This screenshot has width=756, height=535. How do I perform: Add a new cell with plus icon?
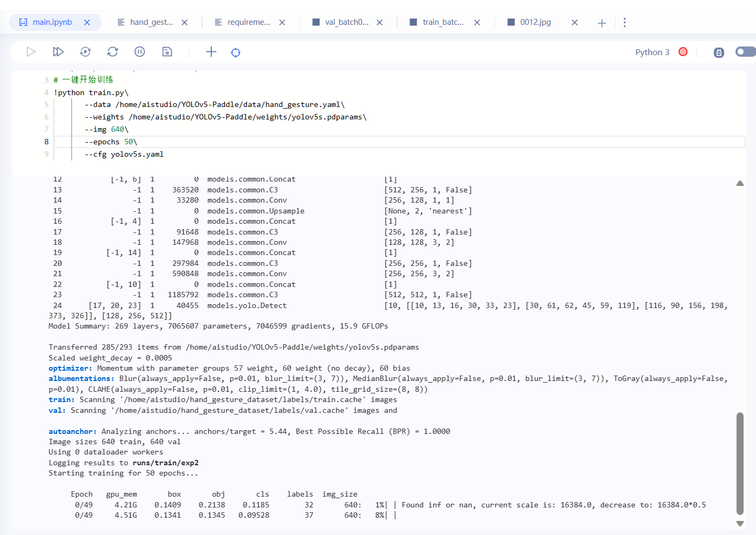(x=211, y=52)
